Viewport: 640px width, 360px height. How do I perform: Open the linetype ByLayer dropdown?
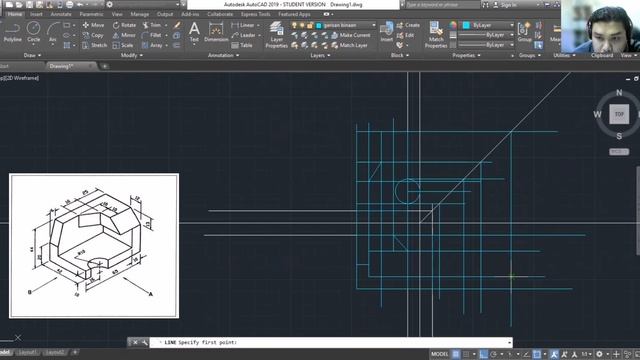point(487,45)
